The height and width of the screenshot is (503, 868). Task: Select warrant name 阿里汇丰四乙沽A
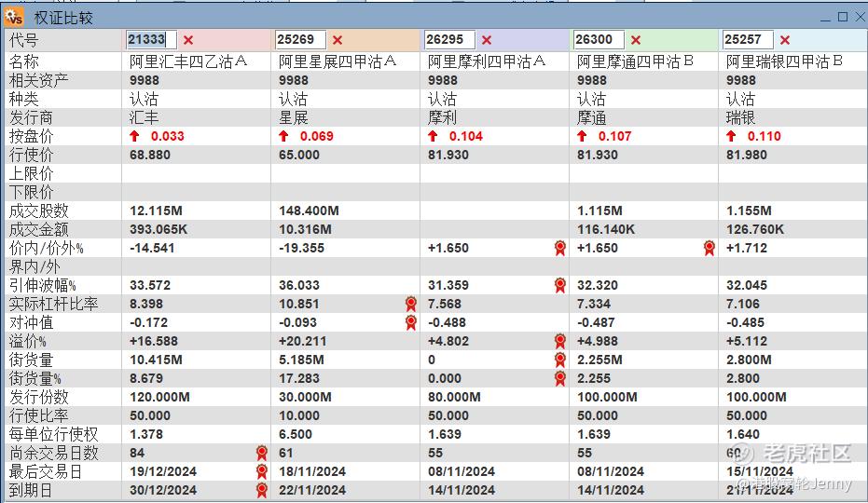coord(188,61)
